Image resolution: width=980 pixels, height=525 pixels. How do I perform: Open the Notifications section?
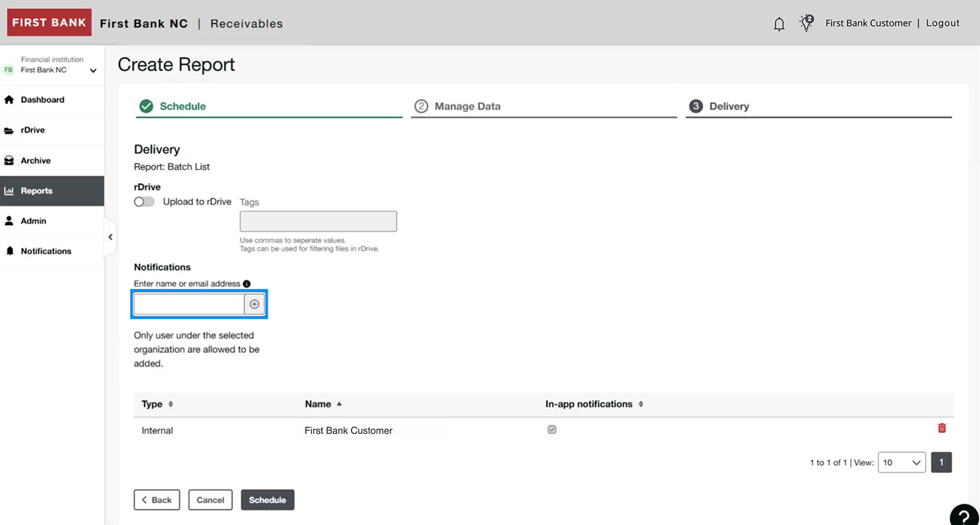pos(45,251)
